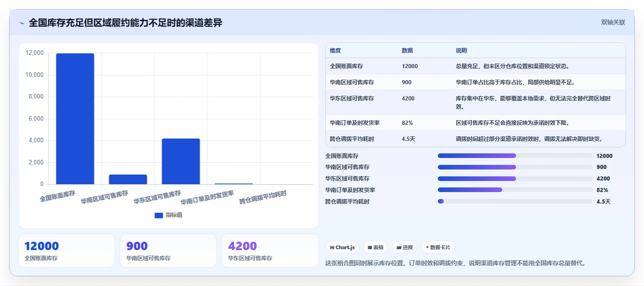Open the 12000 全国账面库存 stat card
The width and height of the screenshot is (644, 286).
[66, 251]
